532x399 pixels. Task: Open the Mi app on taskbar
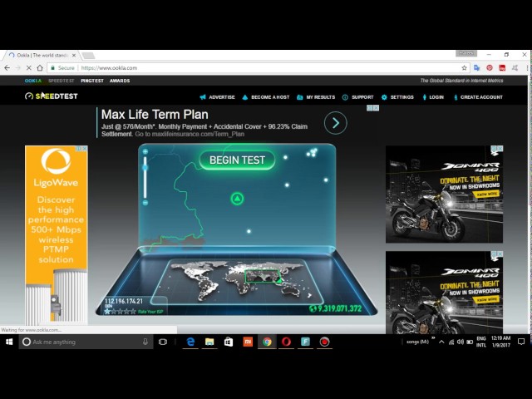point(248,342)
